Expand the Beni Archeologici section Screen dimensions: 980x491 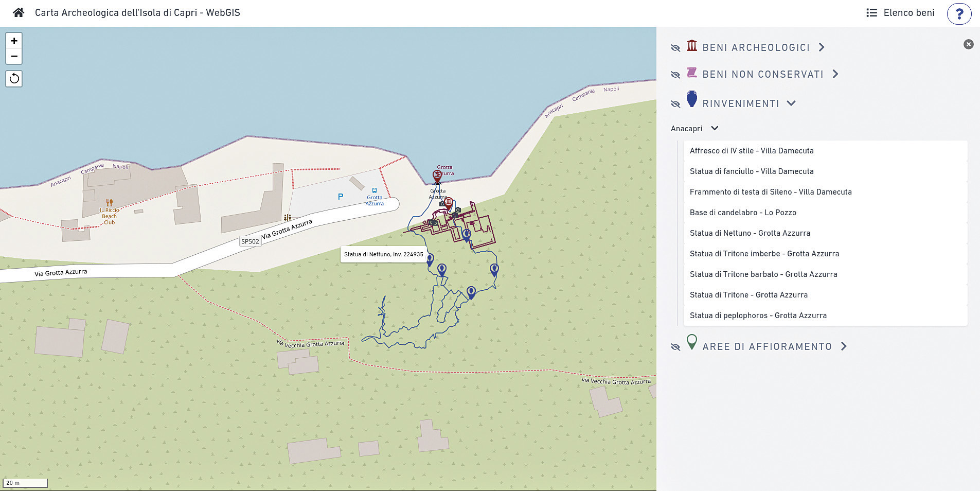point(822,47)
